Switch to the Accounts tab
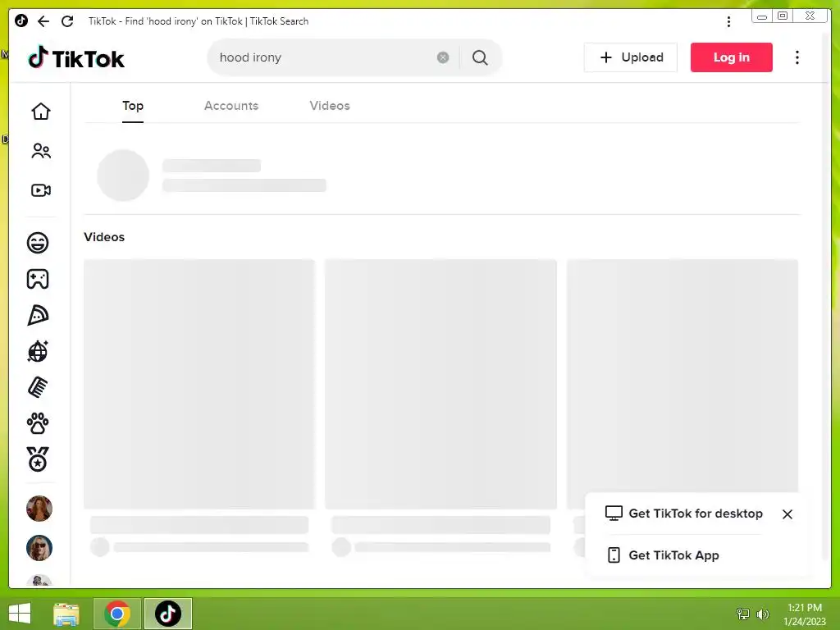This screenshot has width=840, height=630. tap(231, 106)
